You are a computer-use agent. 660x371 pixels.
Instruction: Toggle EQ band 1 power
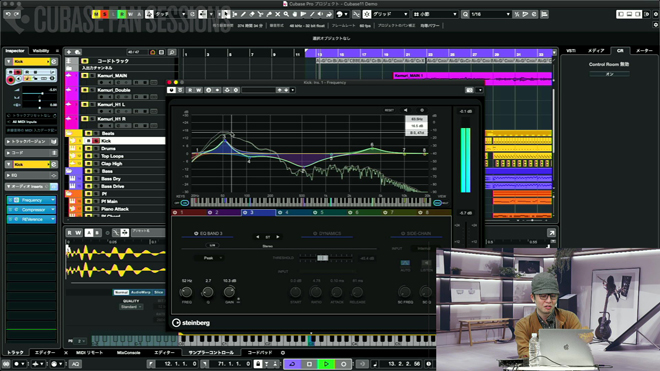tap(176, 213)
